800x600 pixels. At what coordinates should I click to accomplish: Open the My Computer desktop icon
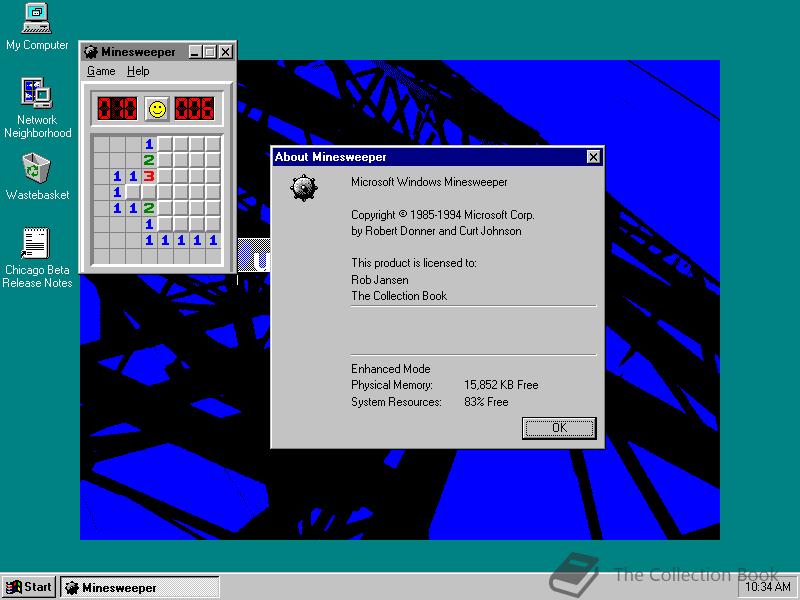click(x=37, y=27)
